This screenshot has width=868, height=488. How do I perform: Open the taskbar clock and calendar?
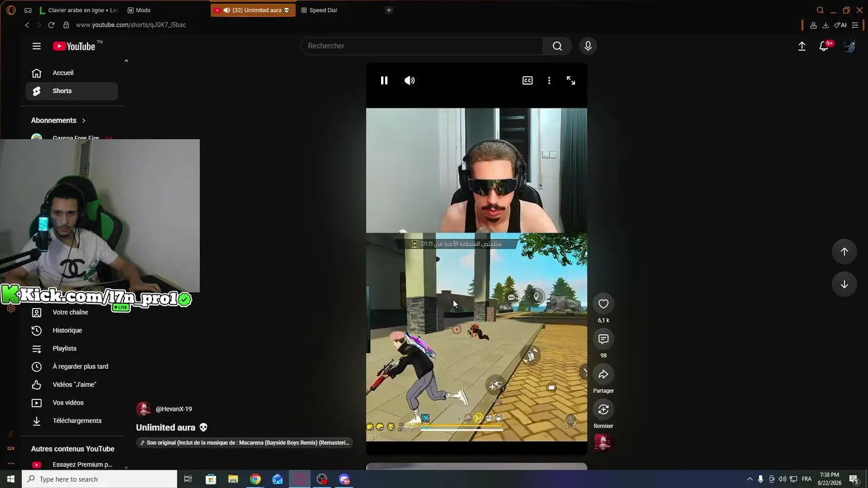829,479
